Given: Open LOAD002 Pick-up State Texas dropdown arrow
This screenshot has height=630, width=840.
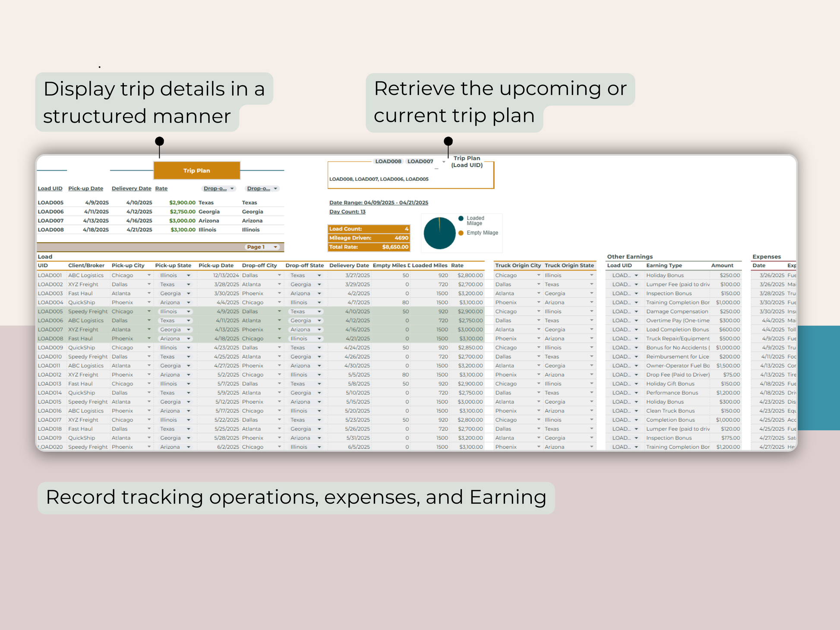Looking at the screenshot, I should tap(189, 284).
